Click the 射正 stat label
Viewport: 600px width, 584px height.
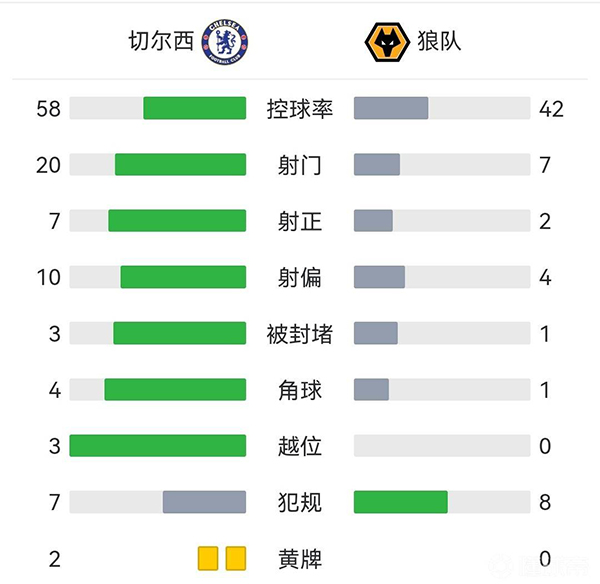click(299, 221)
